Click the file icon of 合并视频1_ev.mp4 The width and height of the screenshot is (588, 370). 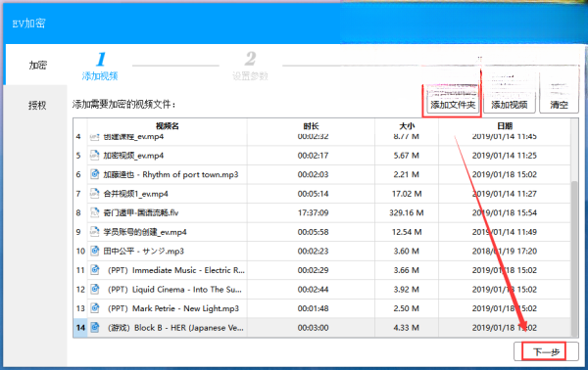coord(94,193)
